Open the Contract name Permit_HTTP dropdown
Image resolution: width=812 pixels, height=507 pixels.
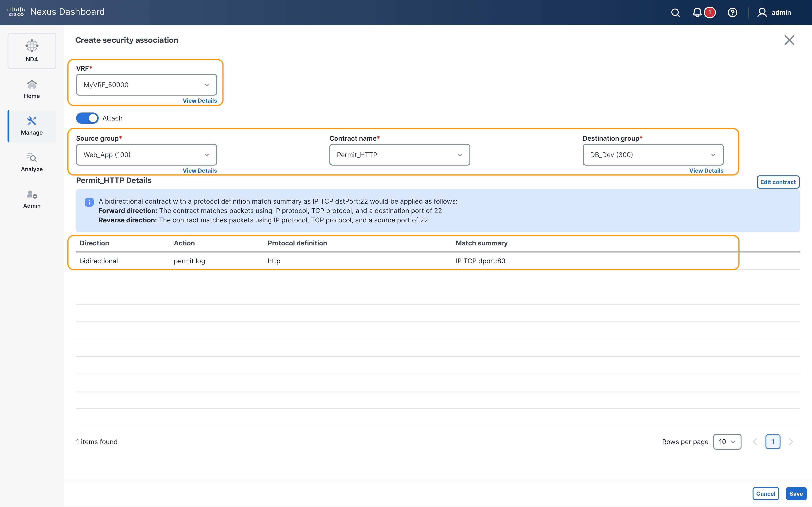pos(399,155)
